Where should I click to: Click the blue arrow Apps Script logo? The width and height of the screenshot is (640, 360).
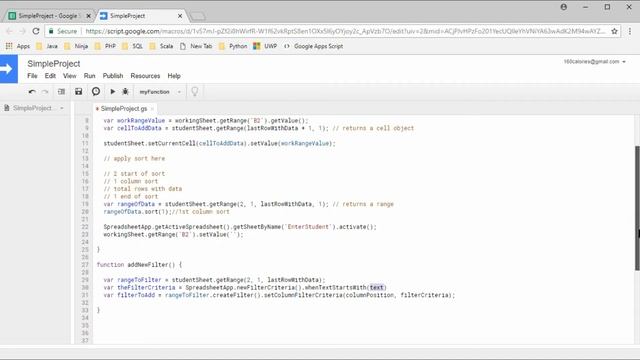9,69
